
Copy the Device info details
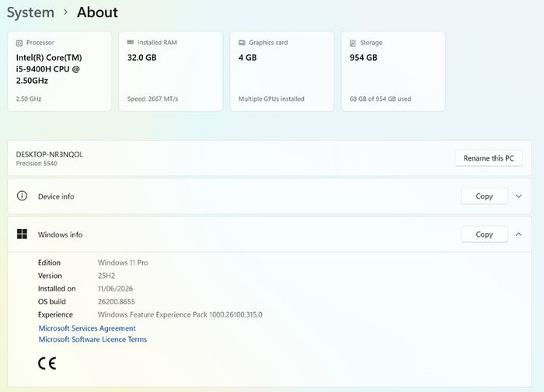pyautogui.click(x=484, y=196)
